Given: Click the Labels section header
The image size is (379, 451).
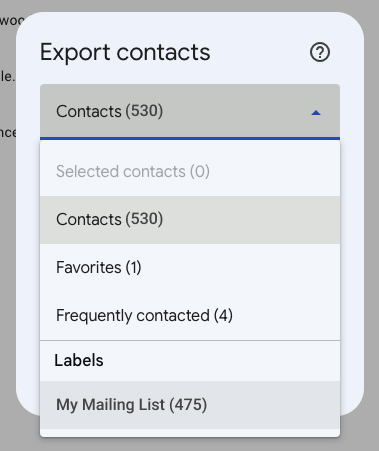Looking at the screenshot, I should [x=79, y=360].
